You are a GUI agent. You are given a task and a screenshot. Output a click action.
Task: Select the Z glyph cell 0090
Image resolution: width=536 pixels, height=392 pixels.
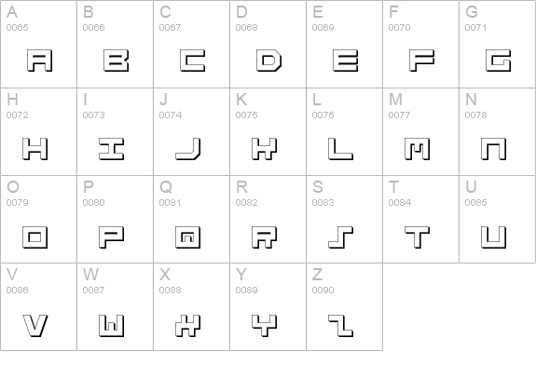tap(344, 306)
